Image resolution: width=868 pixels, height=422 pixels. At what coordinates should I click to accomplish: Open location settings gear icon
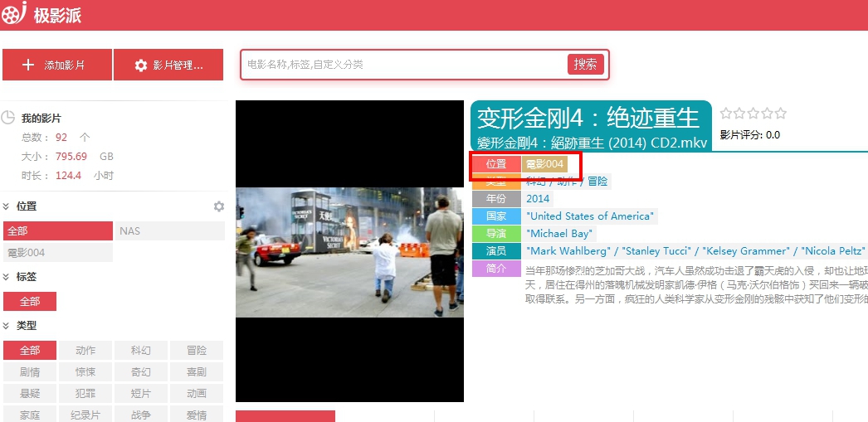click(219, 206)
